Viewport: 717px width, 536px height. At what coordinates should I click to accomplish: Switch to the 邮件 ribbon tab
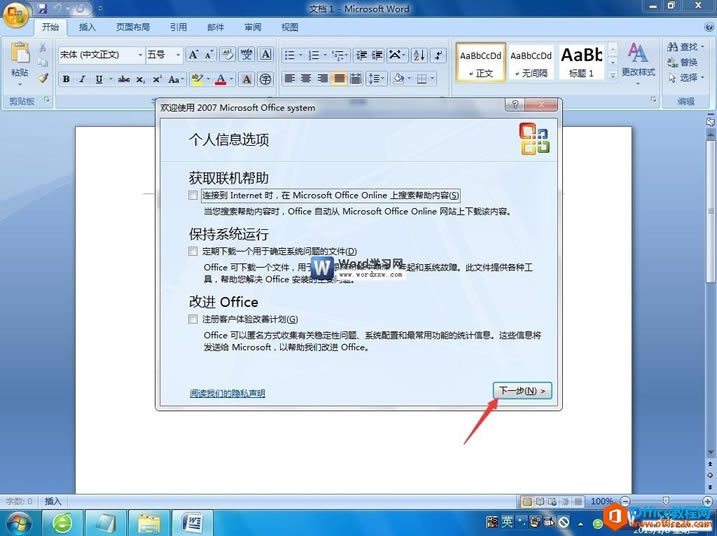pos(215,27)
